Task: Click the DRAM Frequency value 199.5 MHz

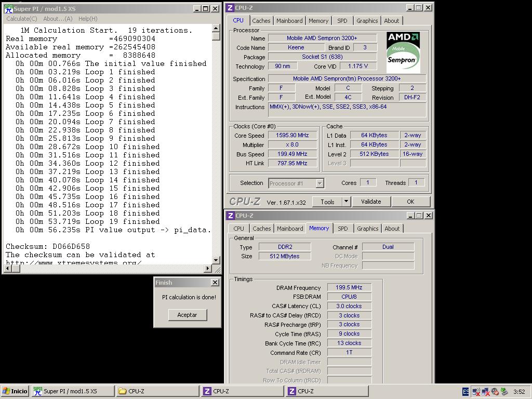Action: point(349,287)
